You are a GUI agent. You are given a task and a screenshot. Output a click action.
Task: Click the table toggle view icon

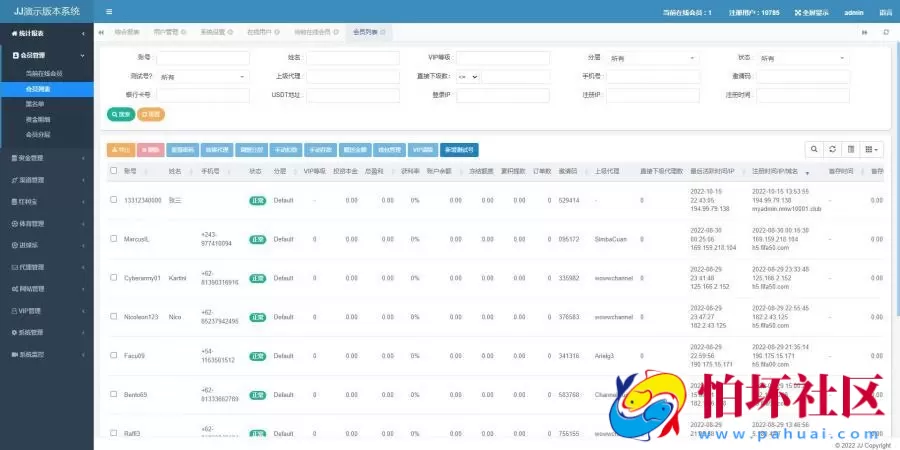tap(851, 149)
